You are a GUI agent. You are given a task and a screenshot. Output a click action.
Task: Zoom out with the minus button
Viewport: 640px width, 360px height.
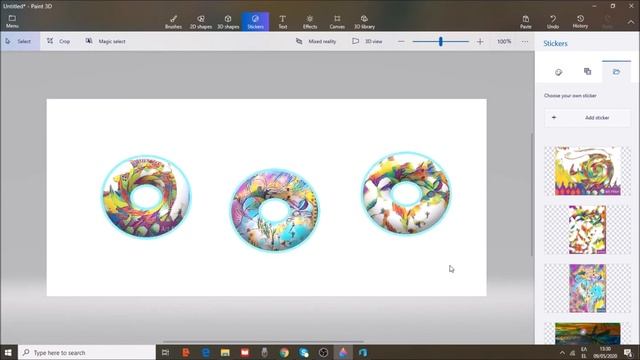[x=401, y=41]
